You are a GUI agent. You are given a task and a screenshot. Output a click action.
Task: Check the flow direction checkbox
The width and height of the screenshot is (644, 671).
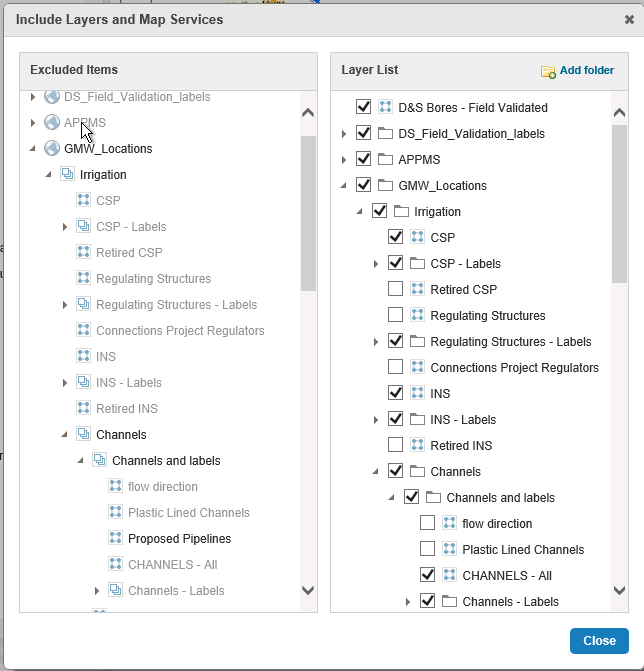pyautogui.click(x=427, y=523)
